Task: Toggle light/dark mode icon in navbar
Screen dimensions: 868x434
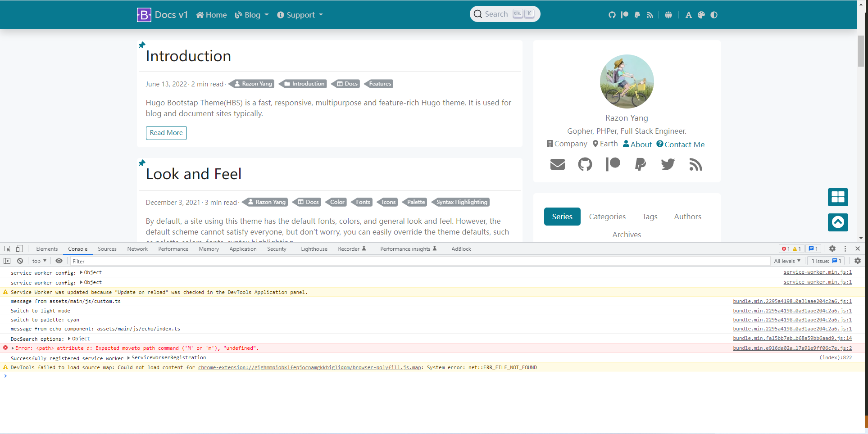Action: point(714,15)
